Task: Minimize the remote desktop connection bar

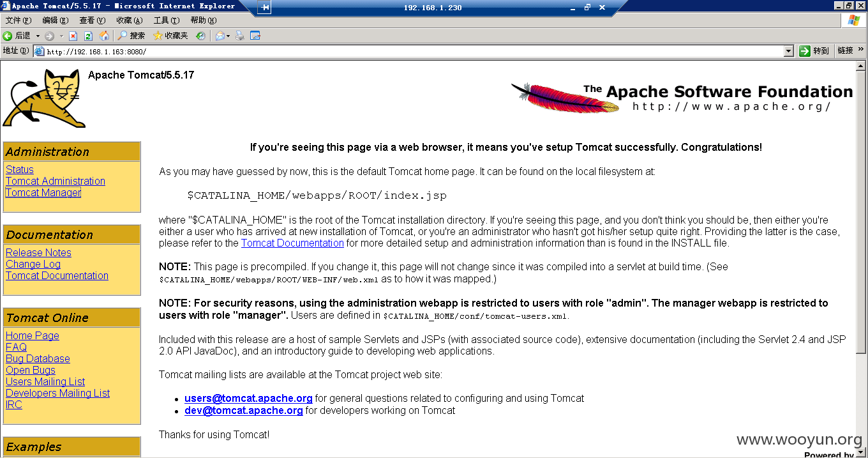Action: click(x=572, y=8)
